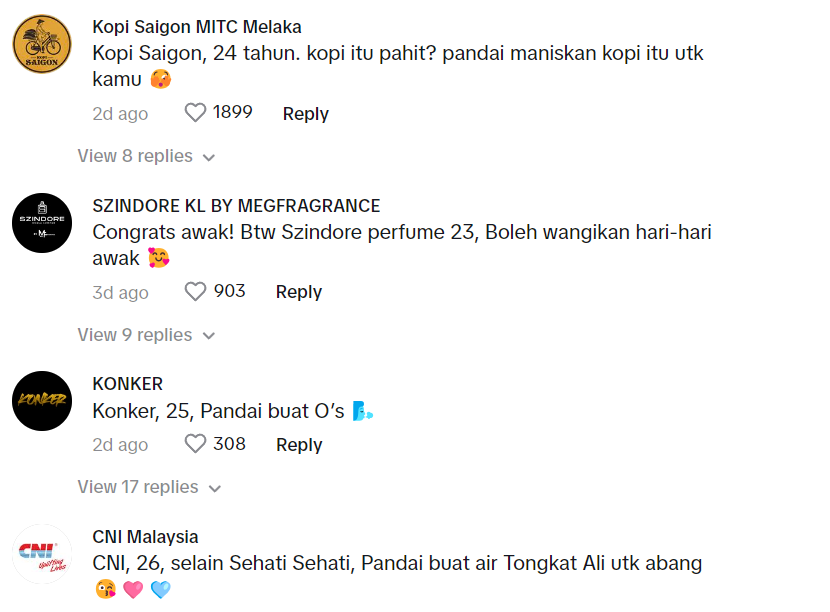Open CNI Malaysia username link
This screenshot has width=830, height=612.
click(x=145, y=537)
